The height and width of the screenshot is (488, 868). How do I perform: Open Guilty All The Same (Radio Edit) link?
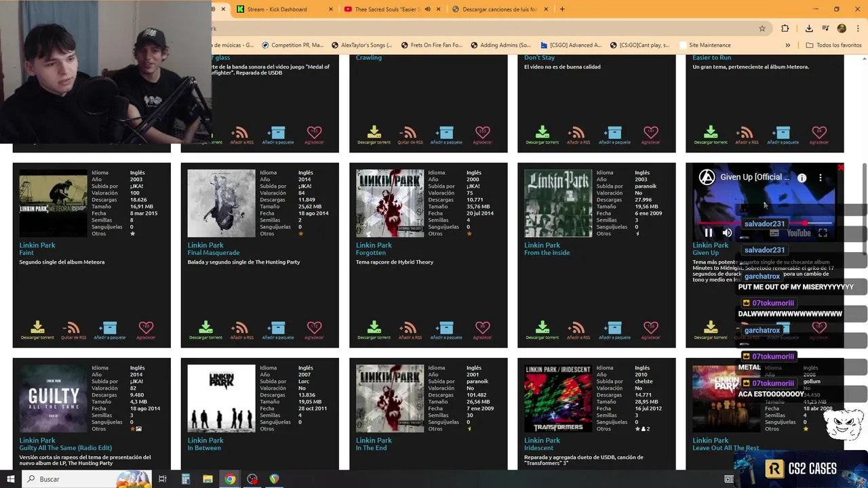point(66,448)
